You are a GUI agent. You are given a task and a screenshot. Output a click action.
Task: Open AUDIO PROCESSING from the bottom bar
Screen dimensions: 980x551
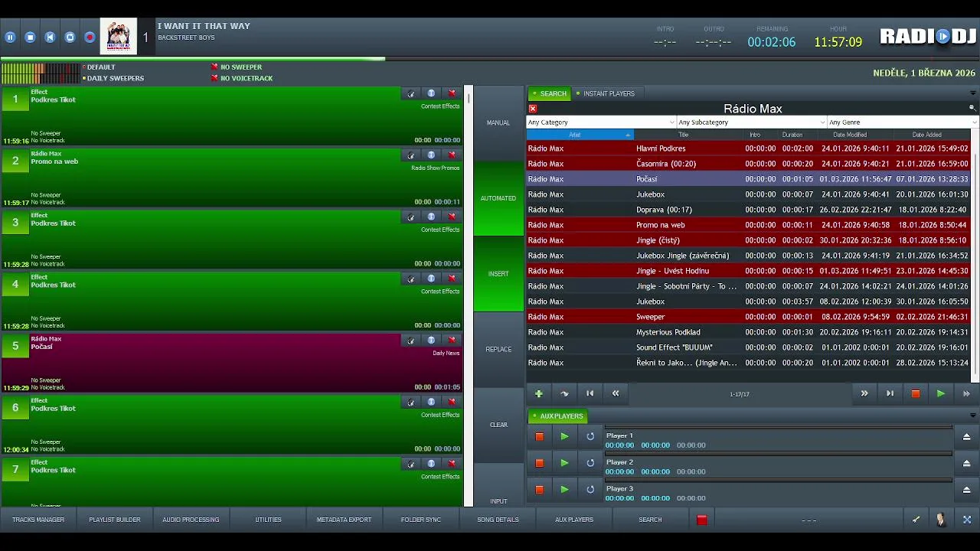pos(191,520)
